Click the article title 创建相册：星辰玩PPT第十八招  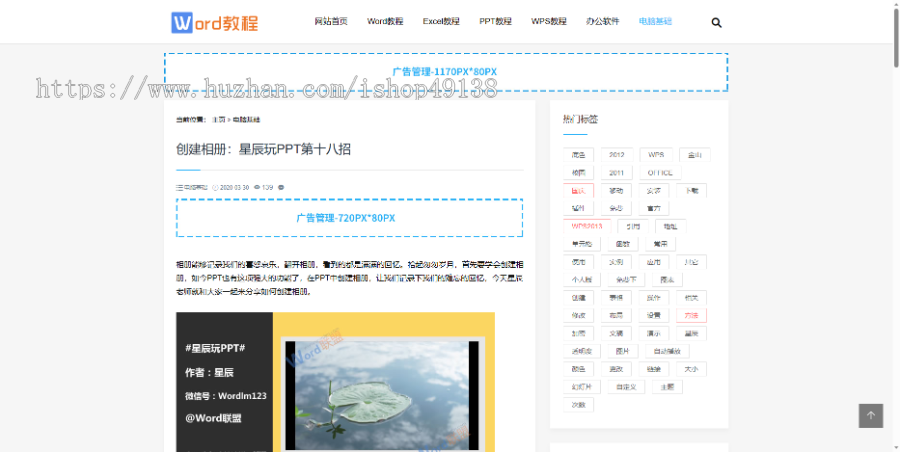[263, 150]
